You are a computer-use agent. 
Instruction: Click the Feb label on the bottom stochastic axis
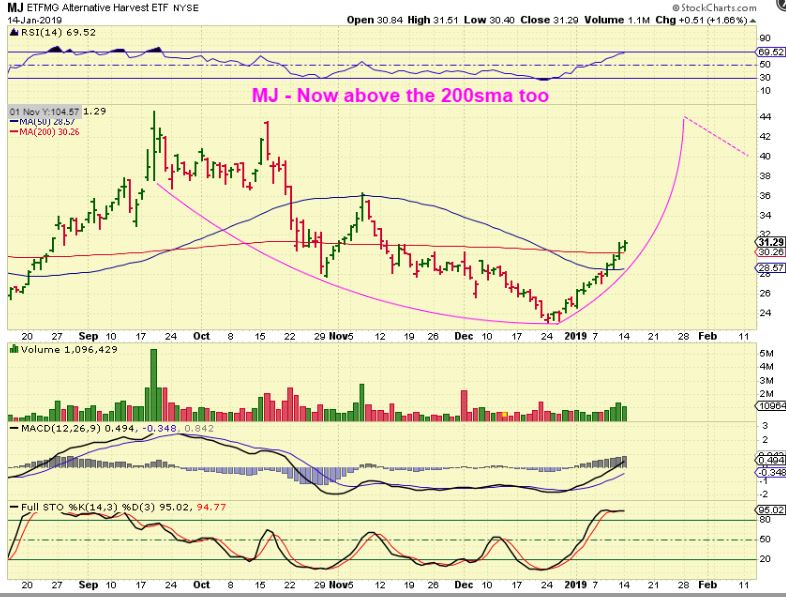click(707, 584)
